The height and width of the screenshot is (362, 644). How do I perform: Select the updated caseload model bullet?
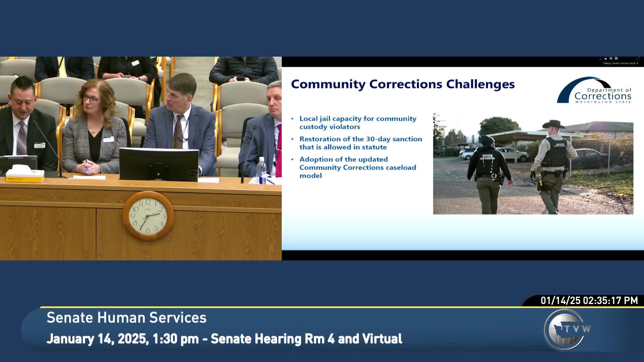point(358,167)
